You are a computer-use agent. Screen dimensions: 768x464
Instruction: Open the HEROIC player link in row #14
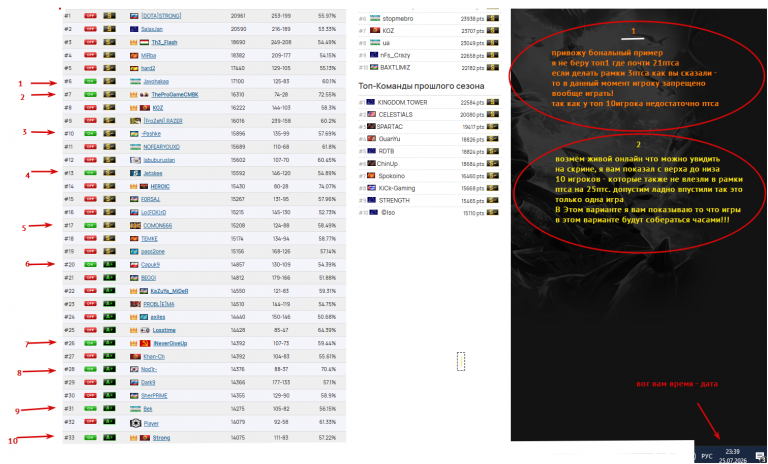tap(160, 187)
